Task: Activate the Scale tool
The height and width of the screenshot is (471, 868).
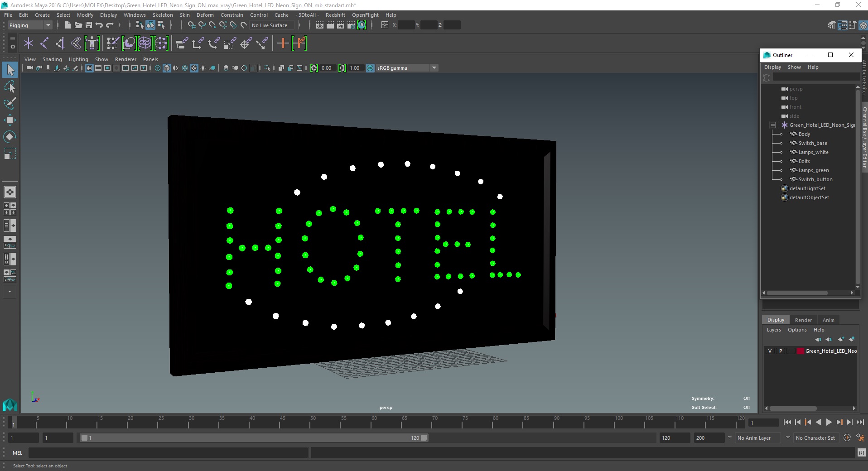Action: point(10,154)
